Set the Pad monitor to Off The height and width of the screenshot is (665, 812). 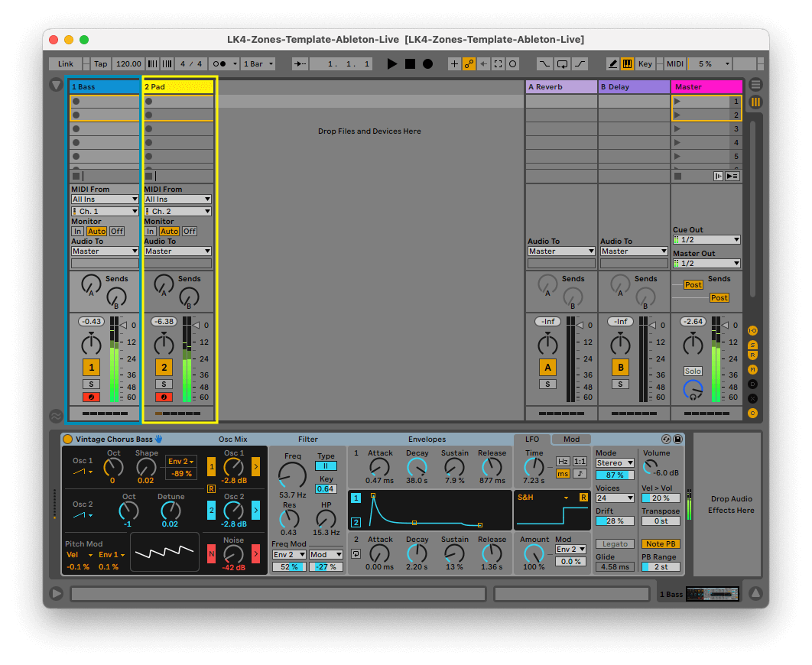click(x=190, y=232)
